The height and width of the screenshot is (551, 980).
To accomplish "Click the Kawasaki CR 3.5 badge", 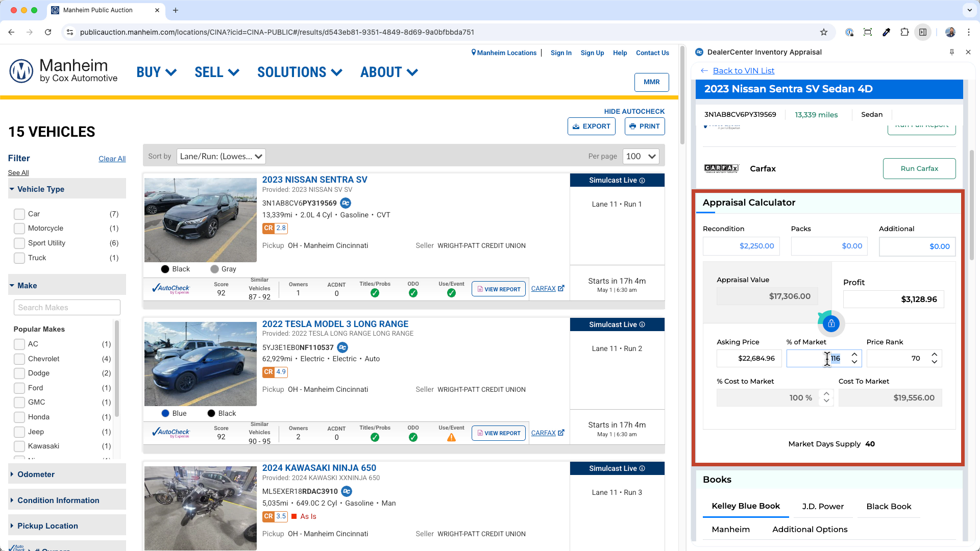I will (275, 516).
